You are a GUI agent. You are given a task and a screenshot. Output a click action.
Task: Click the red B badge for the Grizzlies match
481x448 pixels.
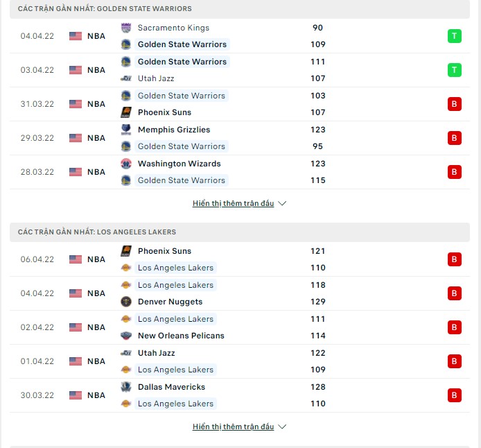(x=454, y=138)
